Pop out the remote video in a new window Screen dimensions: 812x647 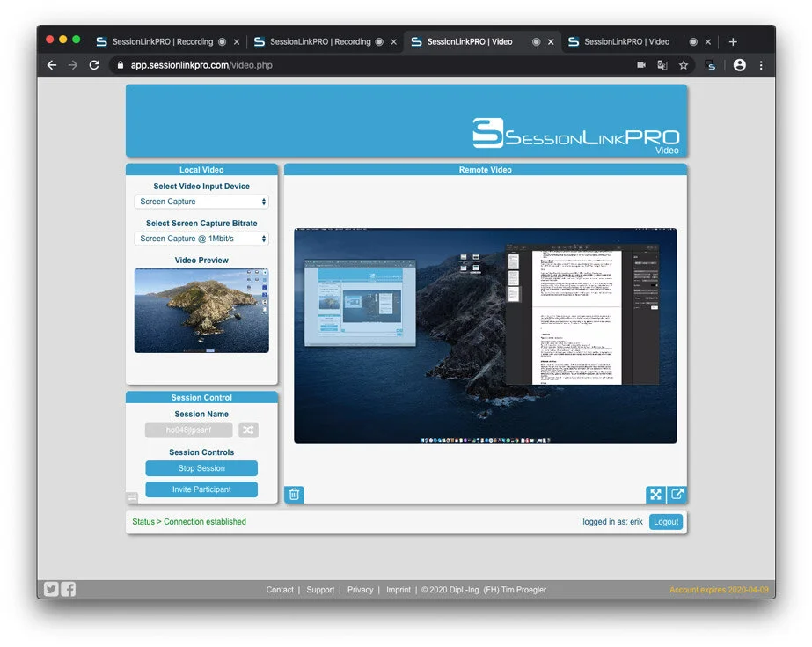tap(677, 494)
